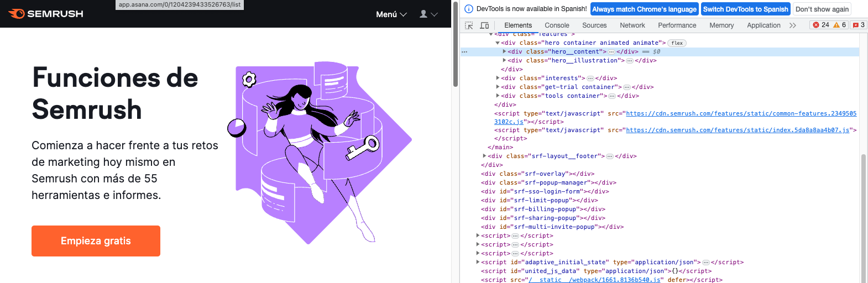
Task: Click the hero illustration of woman with key
Action: (321, 153)
